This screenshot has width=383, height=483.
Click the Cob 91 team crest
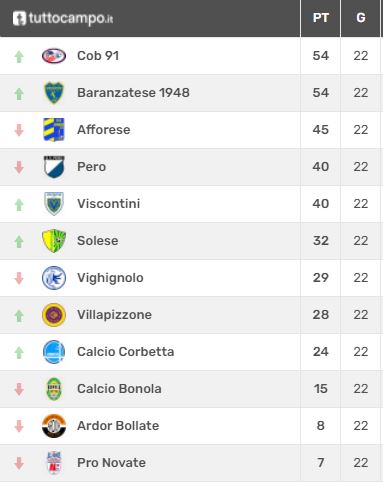click(x=54, y=56)
